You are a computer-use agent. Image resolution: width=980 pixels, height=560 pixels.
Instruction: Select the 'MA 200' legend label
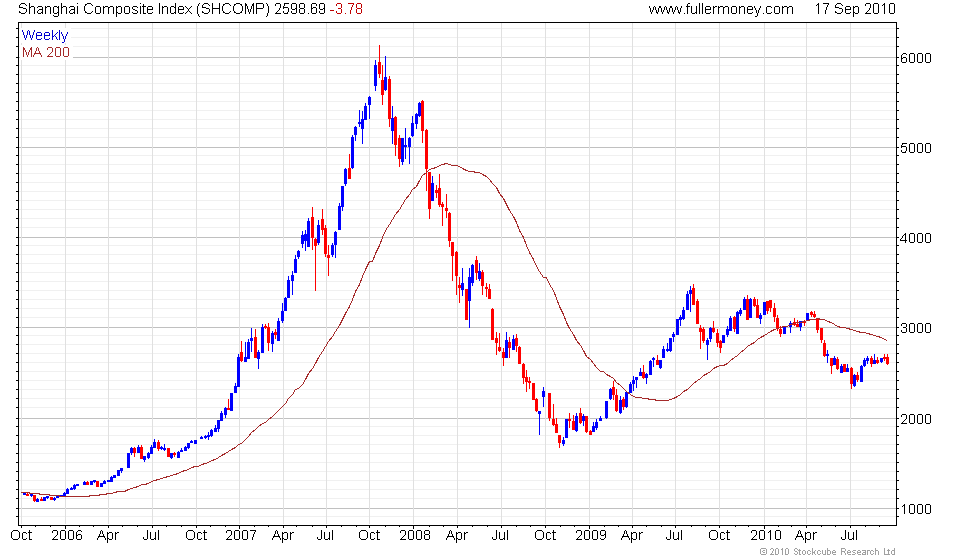(46, 52)
